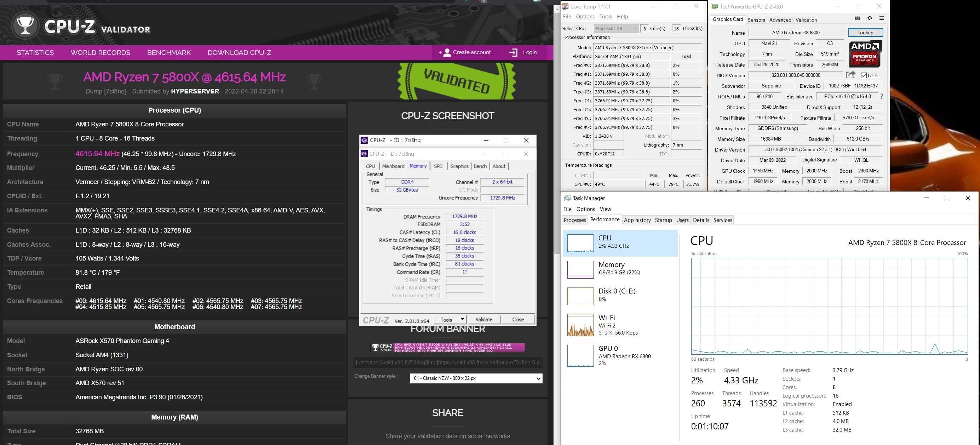The image size is (980, 445).
Task: Open BENCHMARK in the navbar
Action: point(169,52)
